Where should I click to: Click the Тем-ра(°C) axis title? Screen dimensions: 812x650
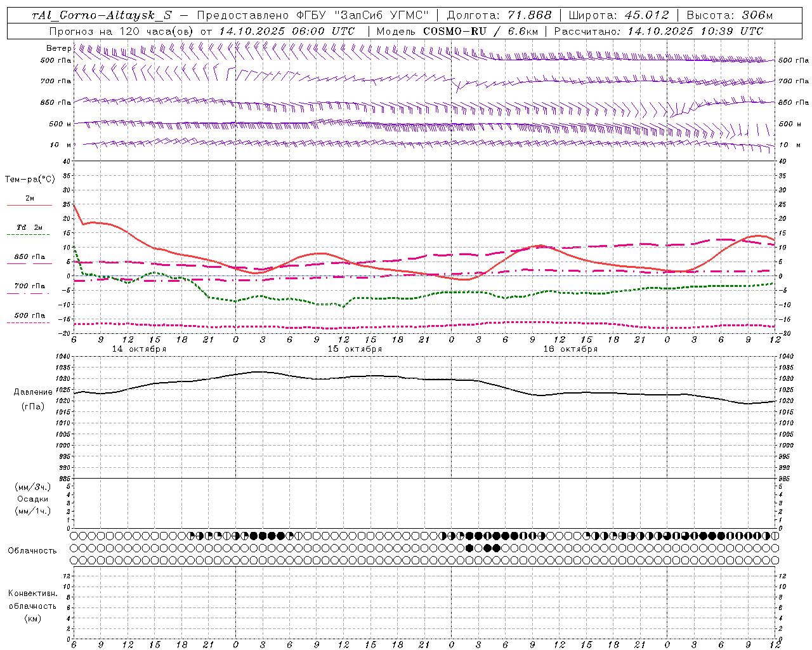coord(30,180)
